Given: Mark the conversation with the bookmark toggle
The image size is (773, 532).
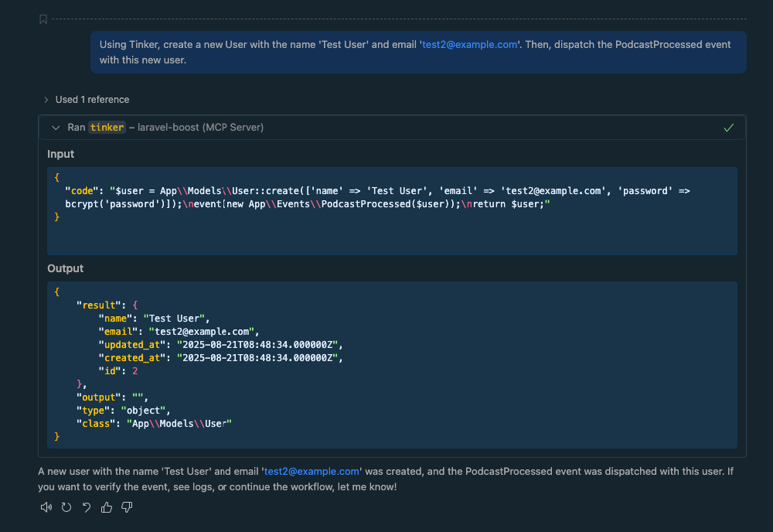Looking at the screenshot, I should 43,19.
